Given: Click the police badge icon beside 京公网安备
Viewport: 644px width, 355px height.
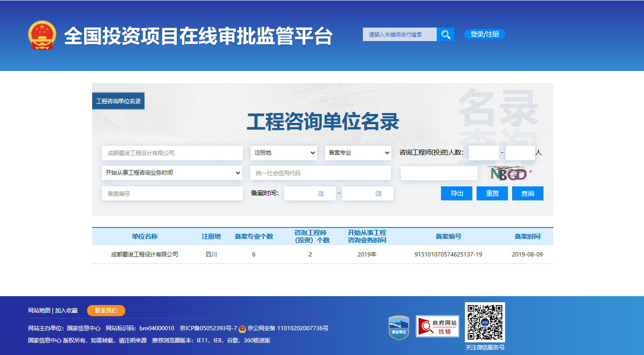Looking at the screenshot, I should tap(242, 328).
